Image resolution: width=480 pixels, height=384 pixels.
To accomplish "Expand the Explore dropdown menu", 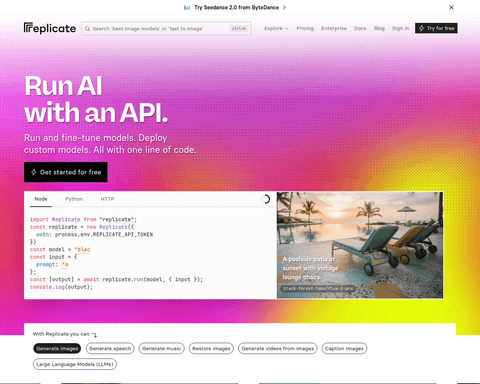I will coord(276,28).
